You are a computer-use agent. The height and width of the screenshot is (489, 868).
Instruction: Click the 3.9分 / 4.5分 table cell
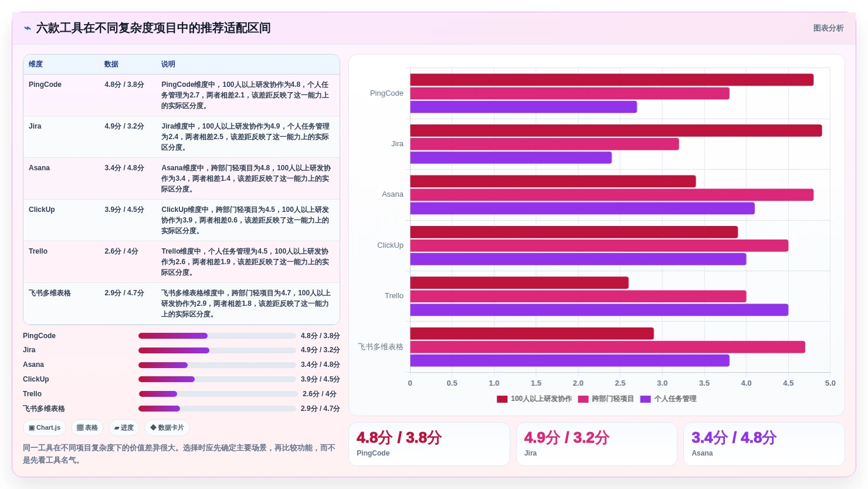[x=124, y=210]
